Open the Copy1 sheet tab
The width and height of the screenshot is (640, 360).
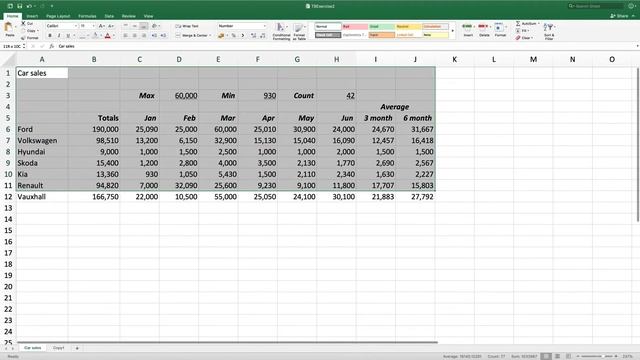tap(58, 348)
